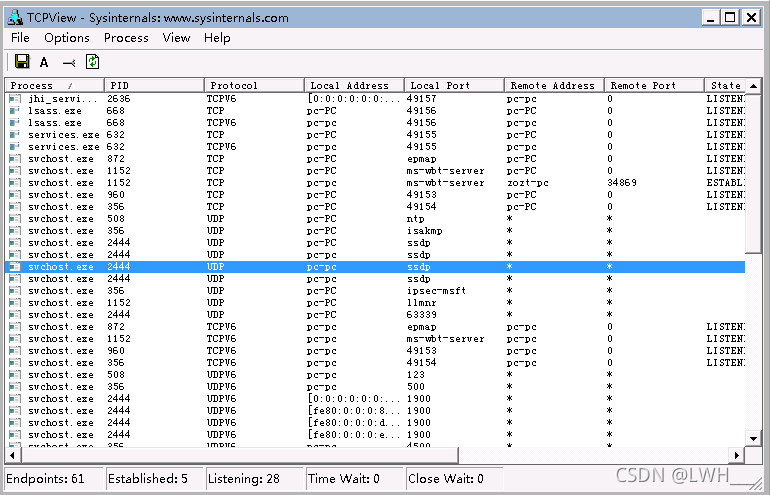Toggle show unconnected endpoints toolbar icon
The height and width of the screenshot is (495, 770).
[69, 63]
